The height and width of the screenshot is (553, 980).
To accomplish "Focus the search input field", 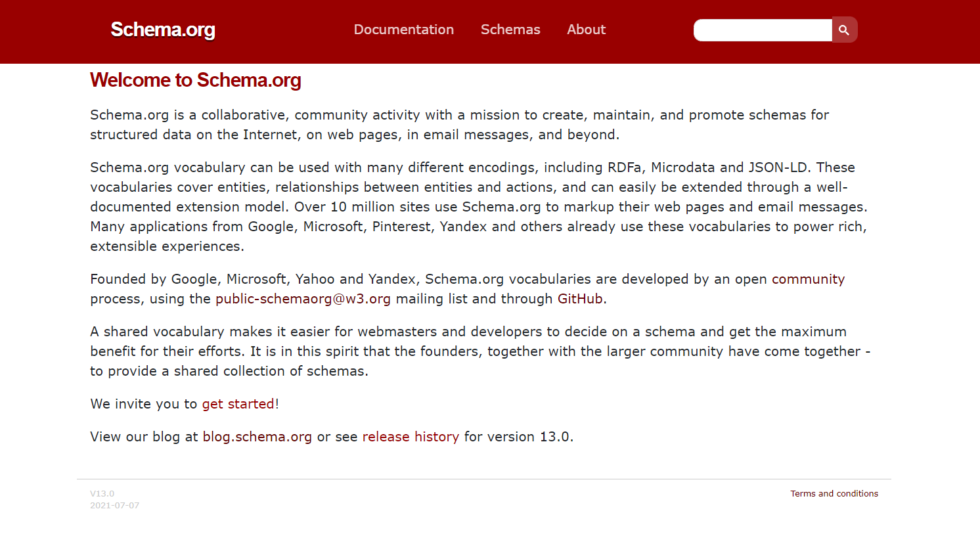I will coord(763,30).
